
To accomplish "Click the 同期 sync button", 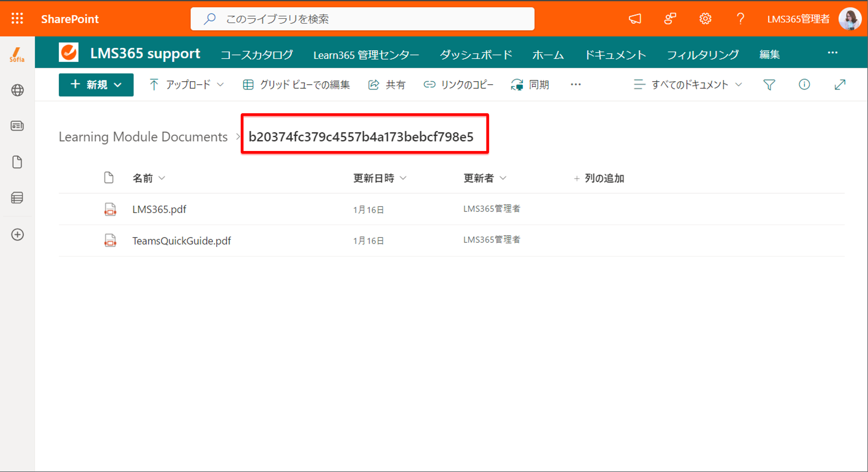I will click(x=530, y=85).
